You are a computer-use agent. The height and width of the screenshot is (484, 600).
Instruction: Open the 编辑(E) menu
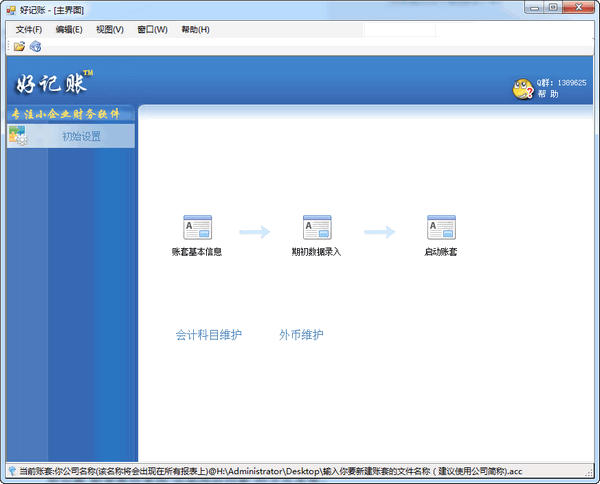tap(69, 29)
